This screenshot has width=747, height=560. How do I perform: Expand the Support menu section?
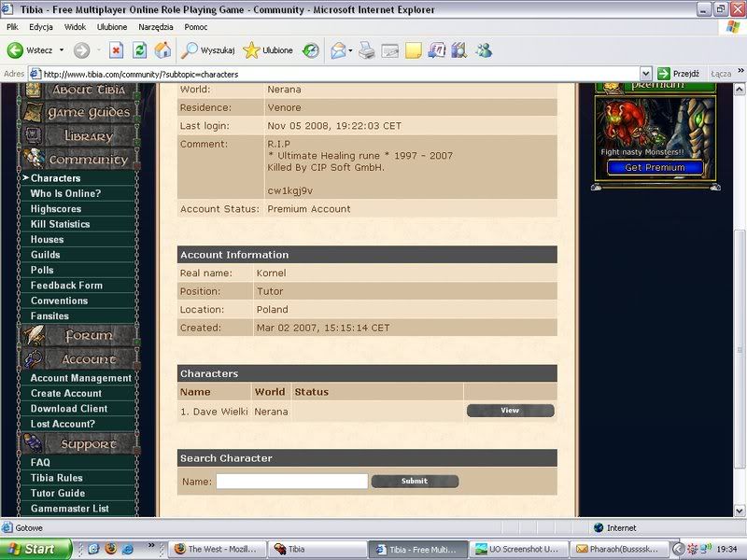[x=80, y=444]
